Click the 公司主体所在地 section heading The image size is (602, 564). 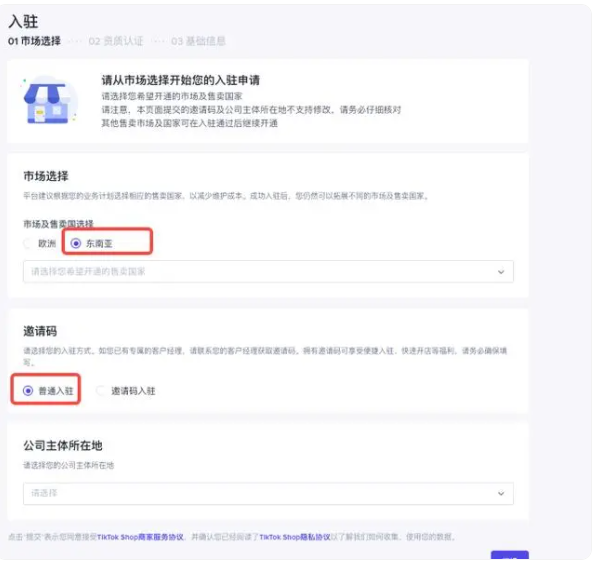click(63, 446)
